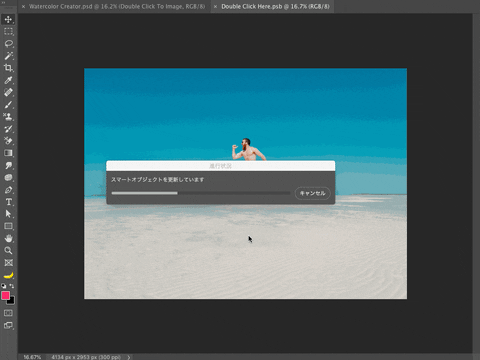The width and height of the screenshot is (480, 360).
Task: Swap foreground and background colors
Action: tap(12, 286)
